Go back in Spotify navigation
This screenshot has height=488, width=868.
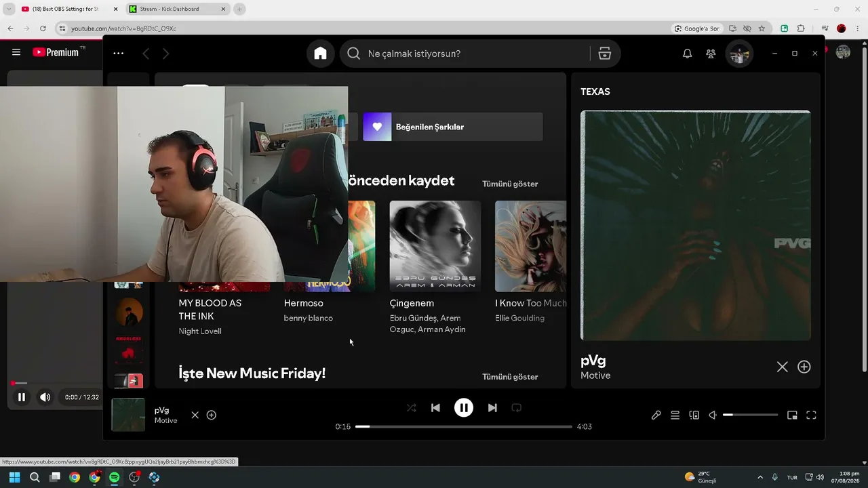[146, 54]
